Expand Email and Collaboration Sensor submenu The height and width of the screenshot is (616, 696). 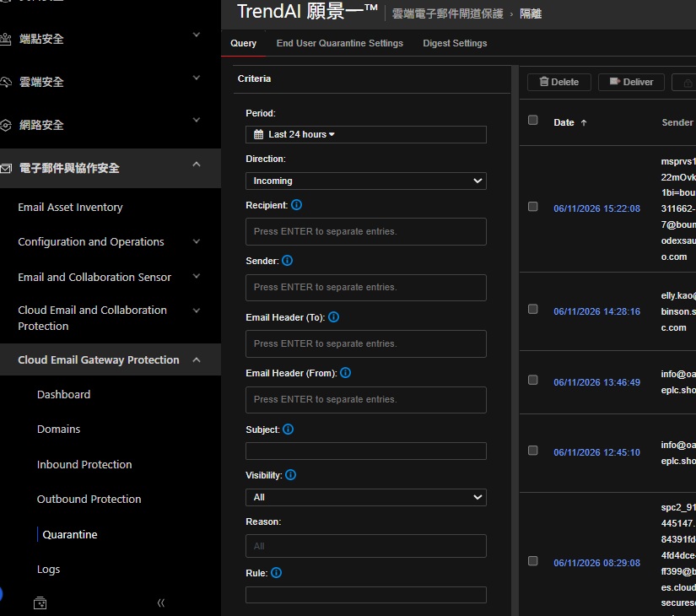pyautogui.click(x=197, y=276)
